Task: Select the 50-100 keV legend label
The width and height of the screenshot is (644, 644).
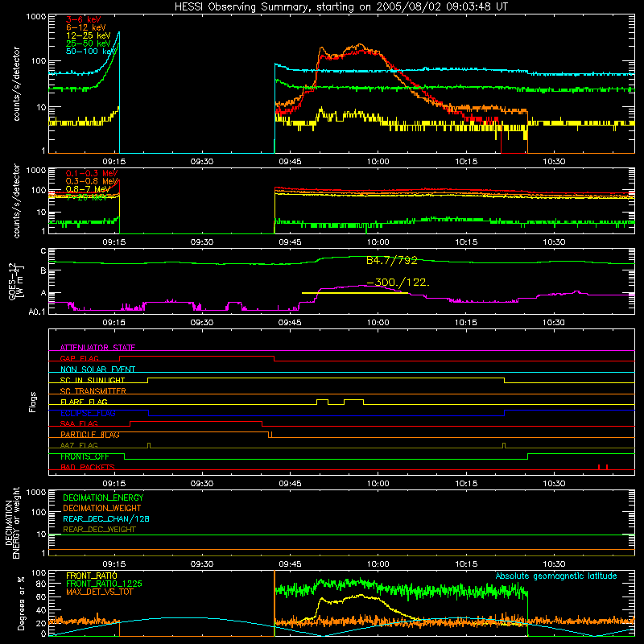Action: [91, 52]
